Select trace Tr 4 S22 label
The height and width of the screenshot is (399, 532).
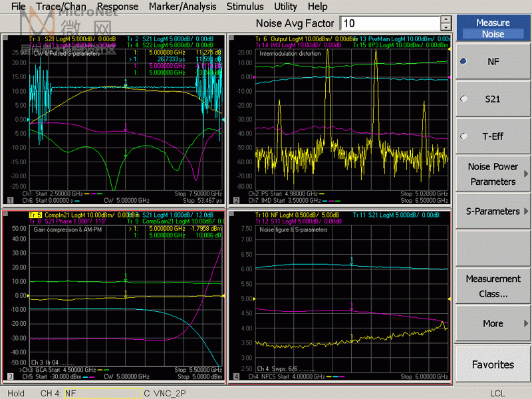click(x=170, y=45)
